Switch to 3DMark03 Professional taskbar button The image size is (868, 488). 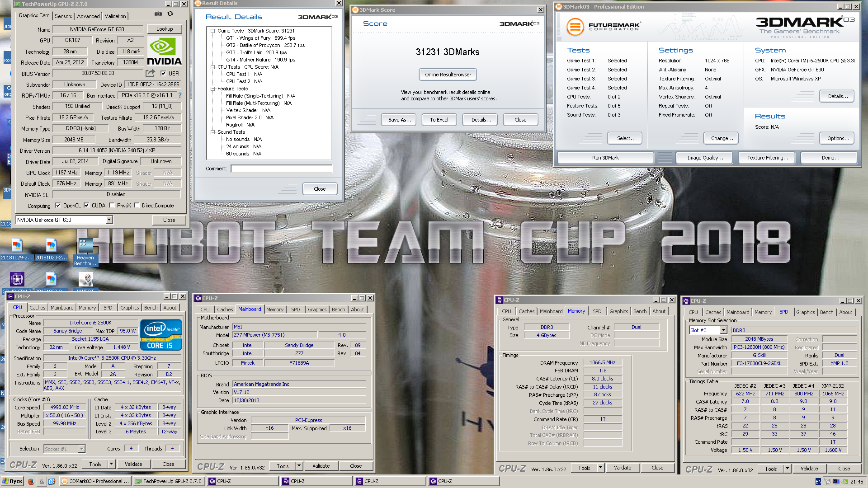pos(96,481)
